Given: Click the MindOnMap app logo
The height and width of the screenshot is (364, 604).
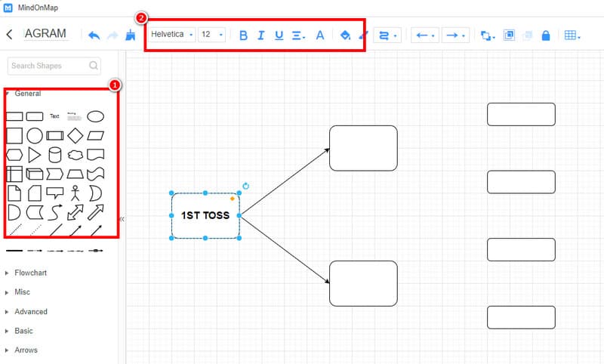Looking at the screenshot, I should [x=8, y=8].
